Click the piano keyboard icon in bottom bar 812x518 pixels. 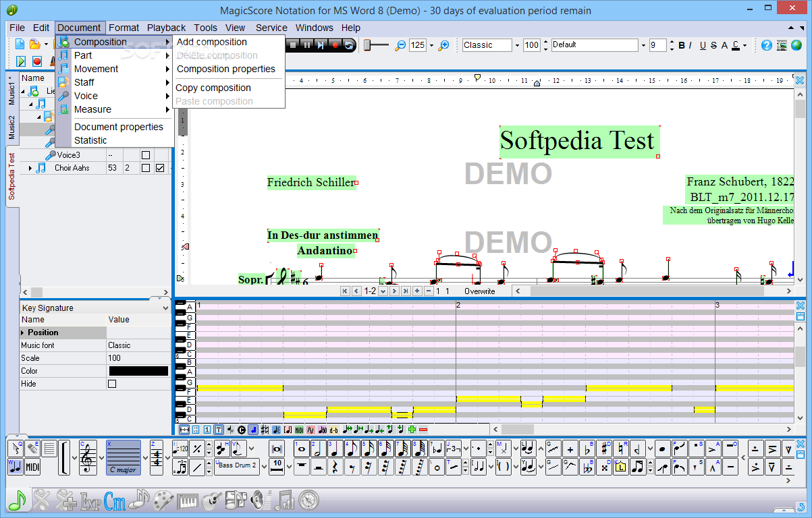tap(188, 501)
